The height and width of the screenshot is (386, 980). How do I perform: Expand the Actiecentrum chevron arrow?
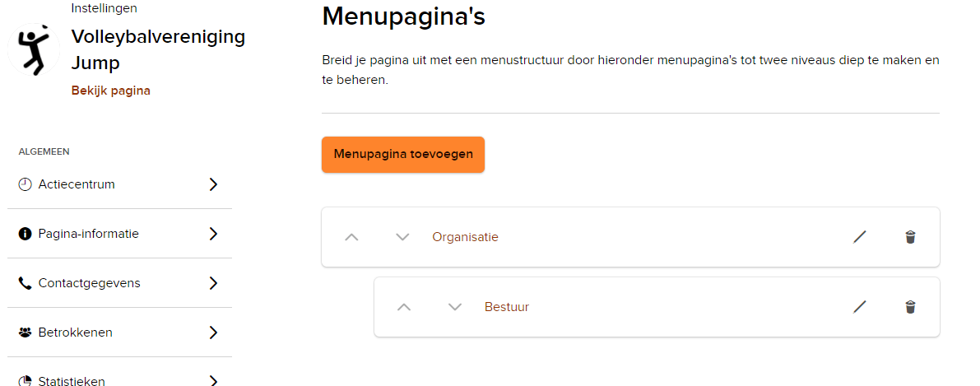coord(213,184)
